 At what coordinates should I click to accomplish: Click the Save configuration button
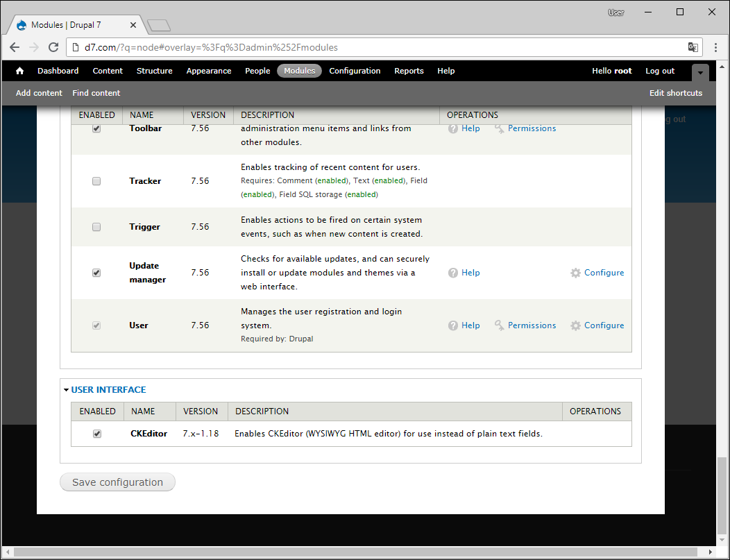[x=117, y=482]
